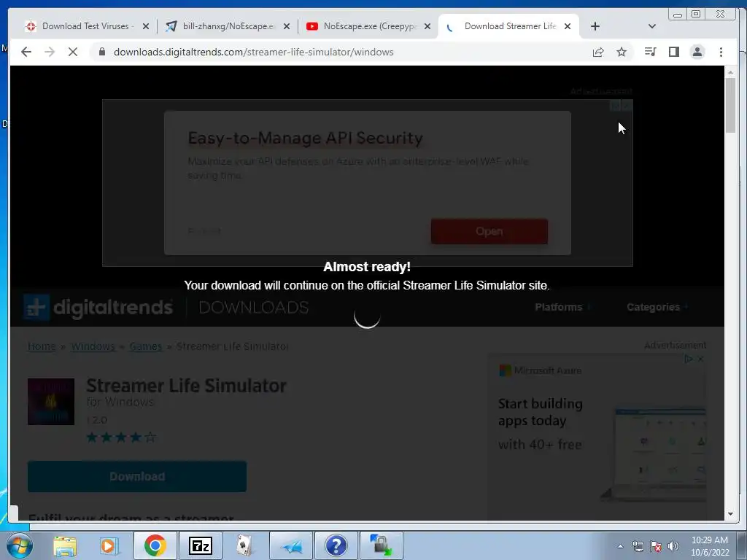Close the bill-zhanxg/NoEscape tab

(287, 27)
